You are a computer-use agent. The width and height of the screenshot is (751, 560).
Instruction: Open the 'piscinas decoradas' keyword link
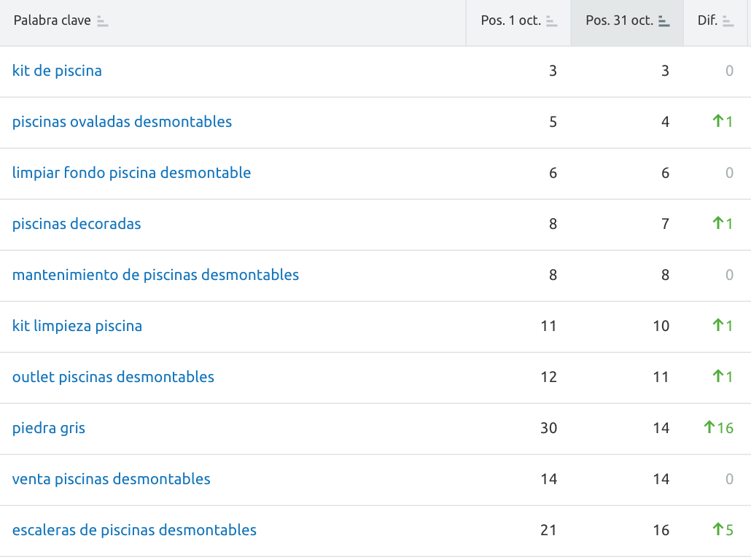tap(77, 224)
